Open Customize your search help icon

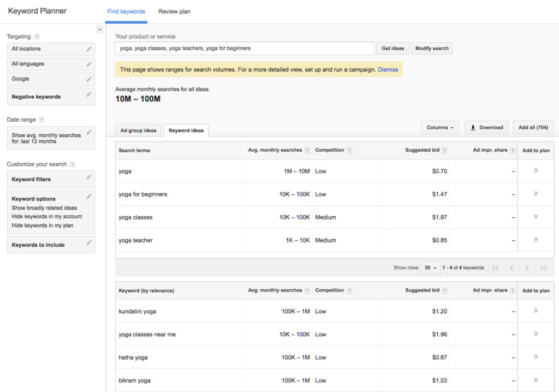(73, 164)
